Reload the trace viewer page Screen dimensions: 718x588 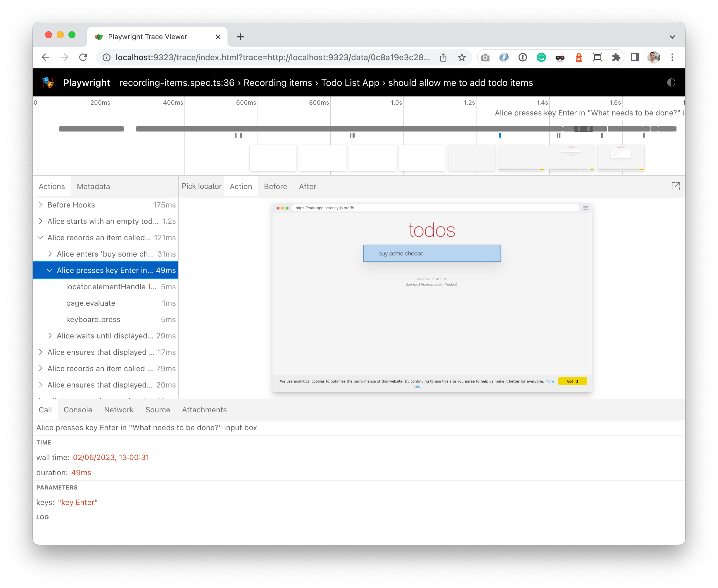tap(84, 57)
